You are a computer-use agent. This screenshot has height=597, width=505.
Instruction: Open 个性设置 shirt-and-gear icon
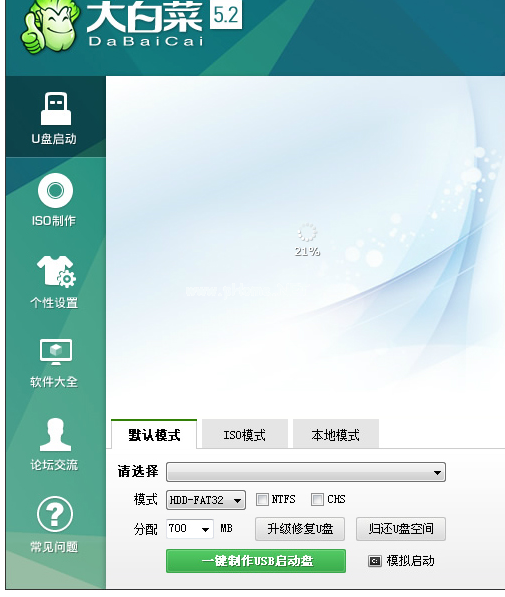[x=56, y=271]
